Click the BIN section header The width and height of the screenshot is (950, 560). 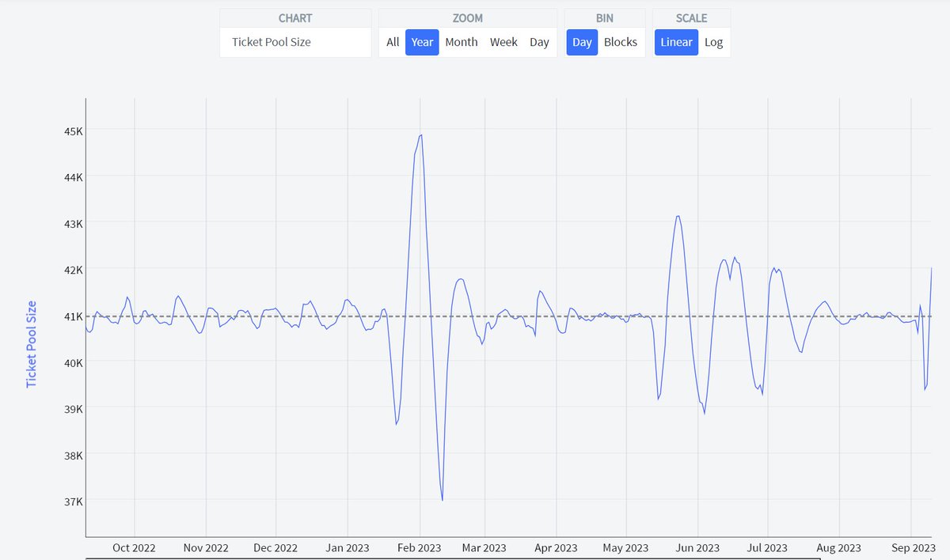(x=605, y=17)
